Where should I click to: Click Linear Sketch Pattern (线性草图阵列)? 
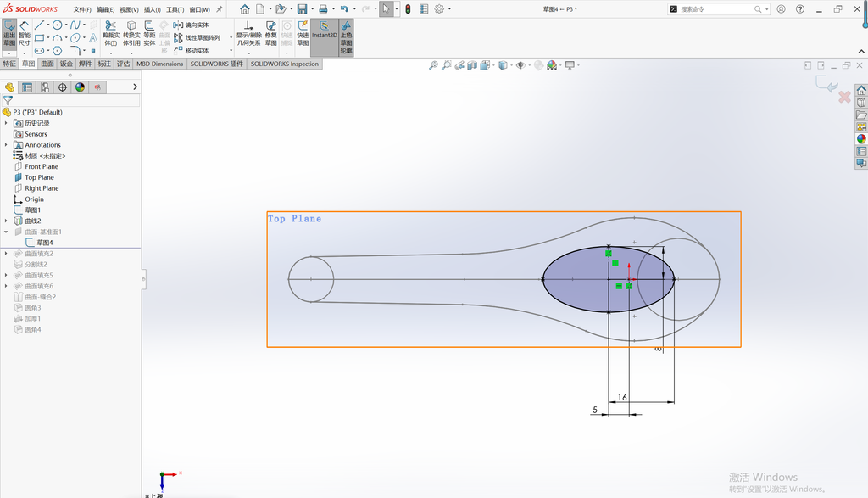click(197, 37)
